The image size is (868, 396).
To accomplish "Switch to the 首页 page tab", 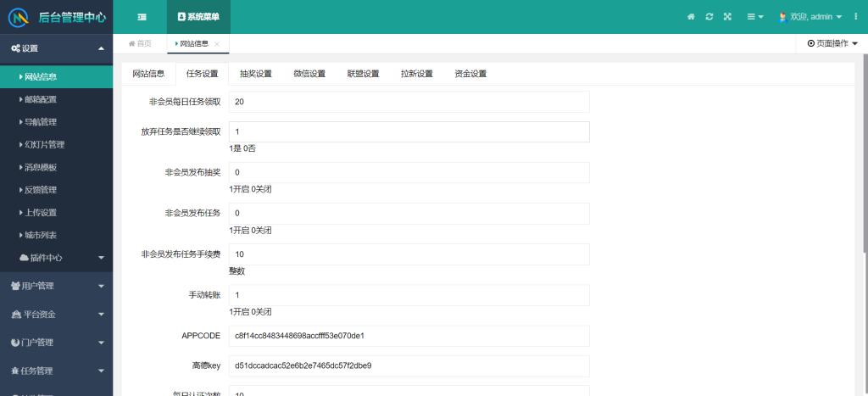I will [140, 44].
